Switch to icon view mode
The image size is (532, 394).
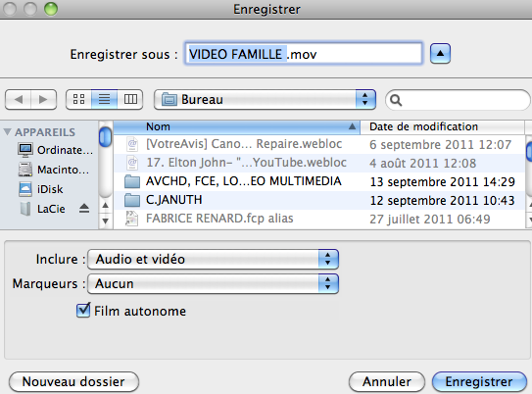pos(78,99)
